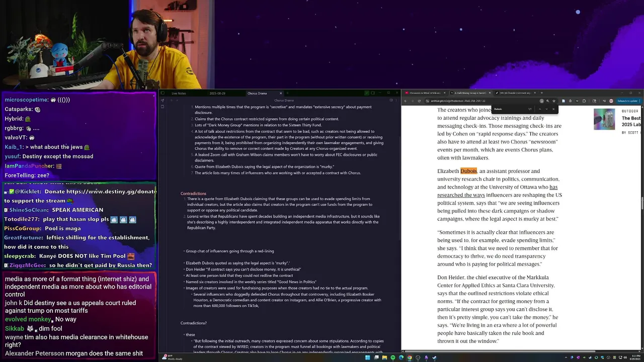Add a new tab in the notes app
644x362 pixels.
pos(287,93)
